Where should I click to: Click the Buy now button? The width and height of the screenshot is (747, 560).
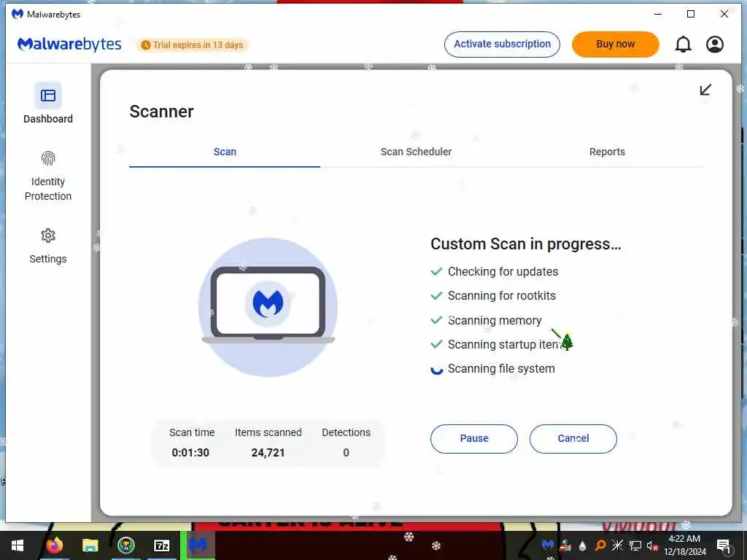click(616, 44)
